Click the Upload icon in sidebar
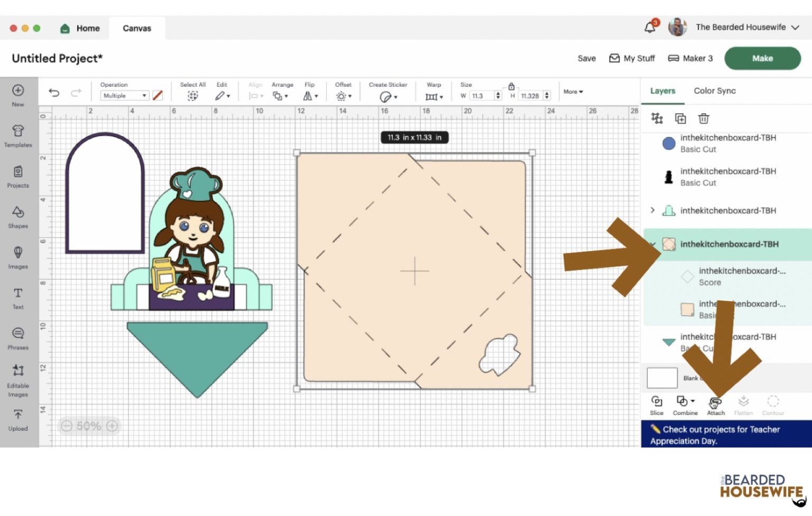The width and height of the screenshot is (812, 516). tap(18, 420)
